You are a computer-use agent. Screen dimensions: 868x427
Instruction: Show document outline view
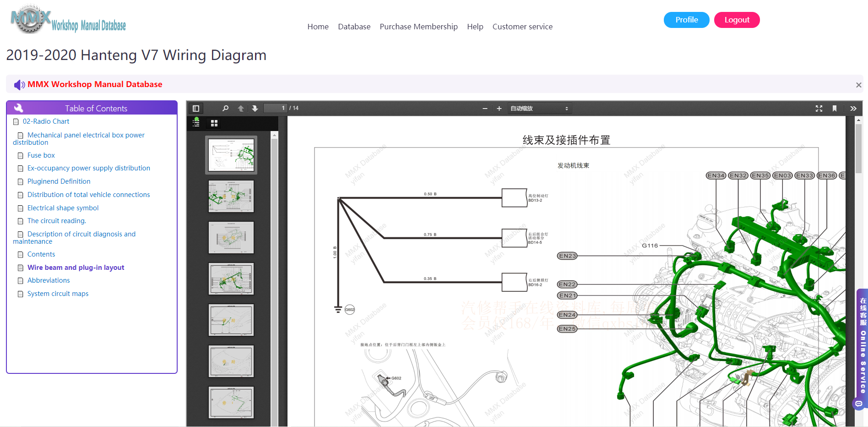pos(196,122)
